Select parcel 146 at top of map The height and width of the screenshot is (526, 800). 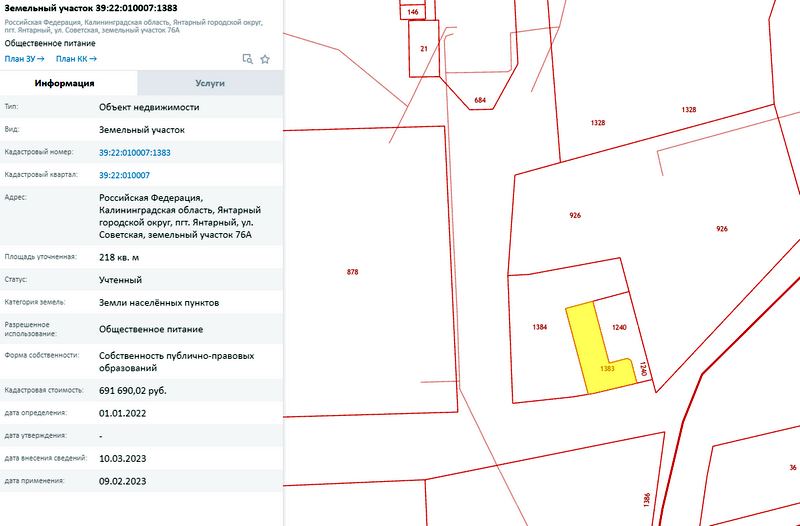click(412, 12)
